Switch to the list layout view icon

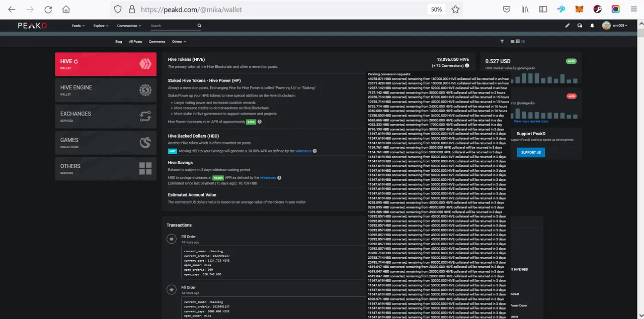point(512,41)
